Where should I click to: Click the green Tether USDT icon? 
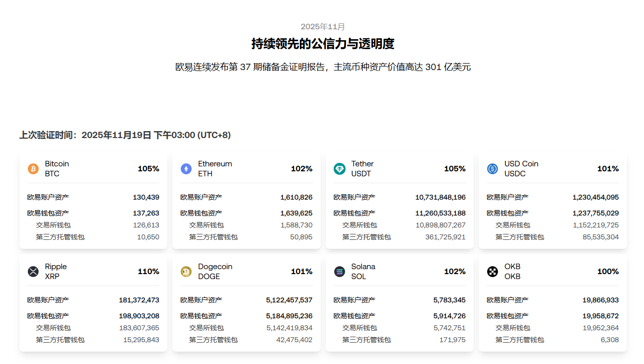click(x=340, y=169)
